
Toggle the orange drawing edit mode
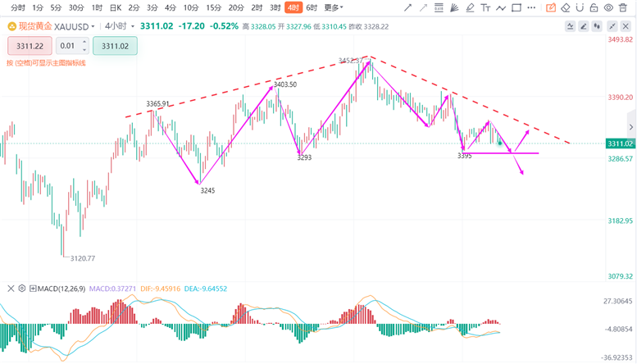click(x=551, y=7)
